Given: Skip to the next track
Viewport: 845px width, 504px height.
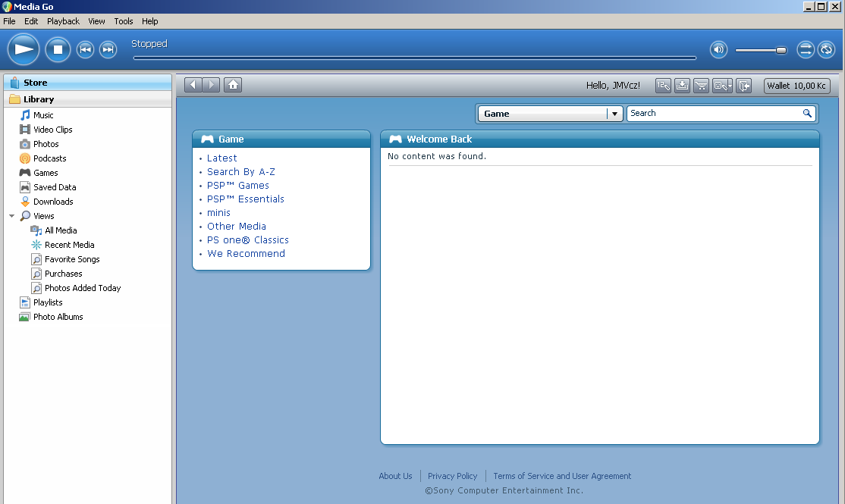Looking at the screenshot, I should (x=108, y=49).
